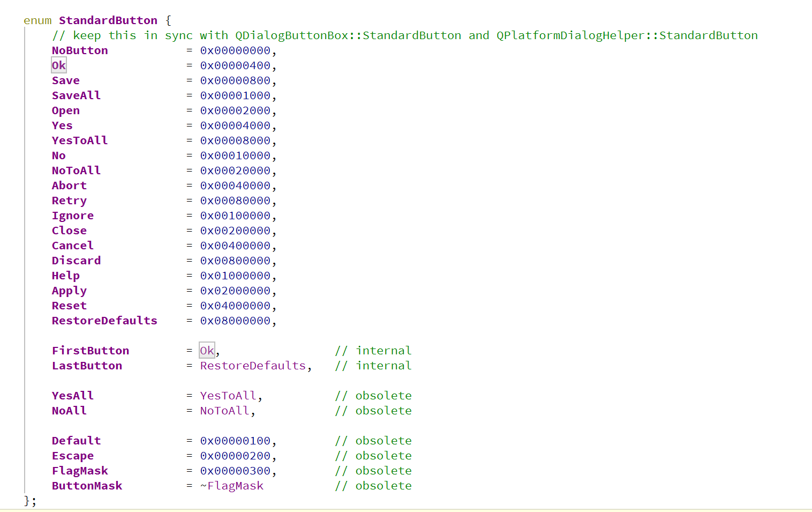Click the RestoreDefaults value after LastButton

(253, 366)
